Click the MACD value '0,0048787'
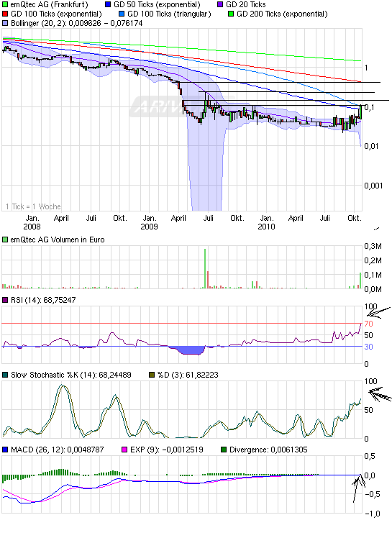 coord(86,450)
